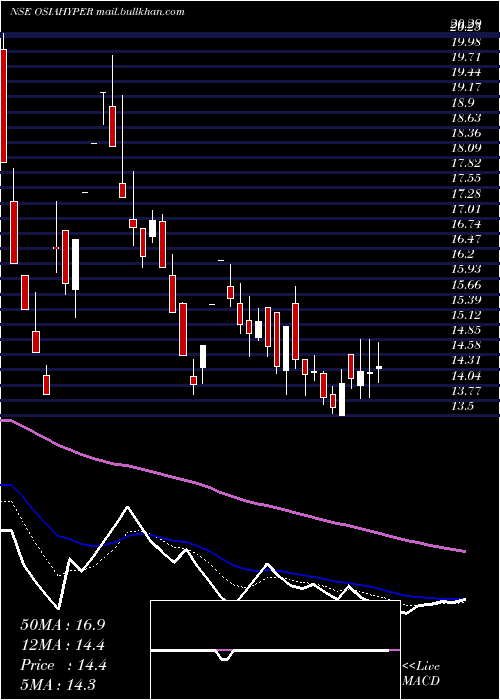The height and width of the screenshot is (700, 500).
Task: Click the 17.01 price axis label
Action: (x=466, y=209)
